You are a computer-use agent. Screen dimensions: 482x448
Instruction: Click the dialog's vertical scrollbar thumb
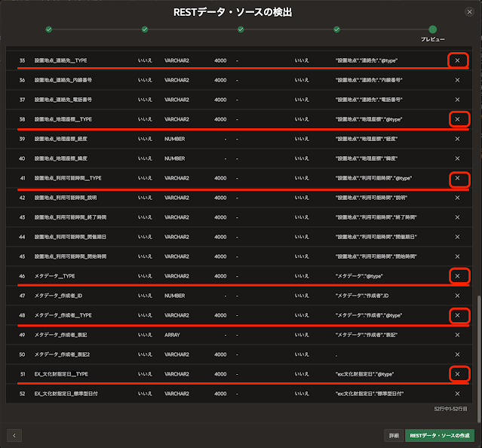[478, 359]
